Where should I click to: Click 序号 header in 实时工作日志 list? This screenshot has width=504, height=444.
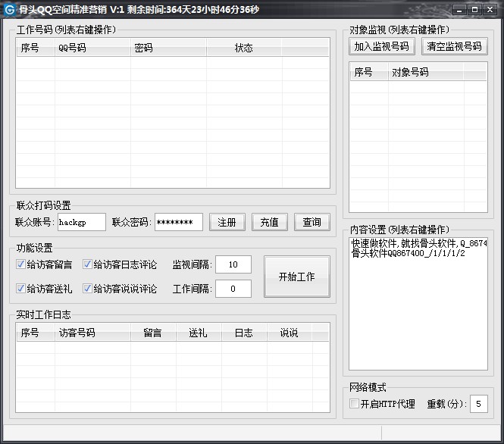[36, 333]
